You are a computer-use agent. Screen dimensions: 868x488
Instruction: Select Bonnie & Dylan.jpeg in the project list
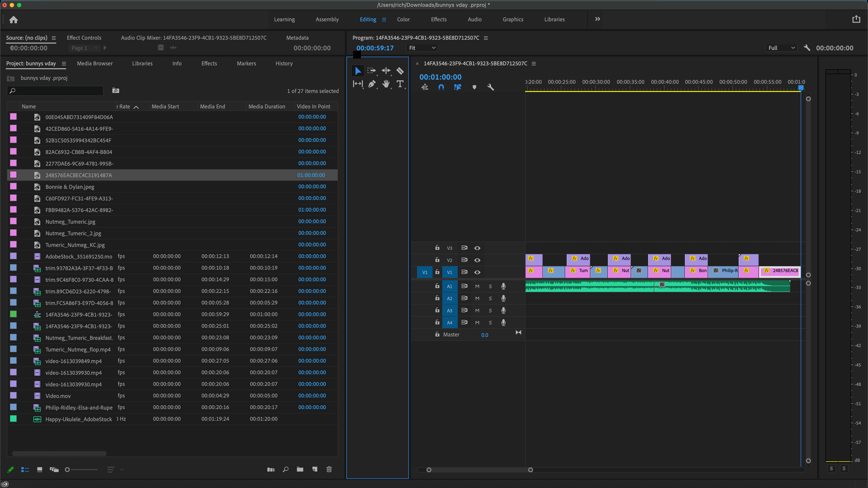(x=70, y=187)
